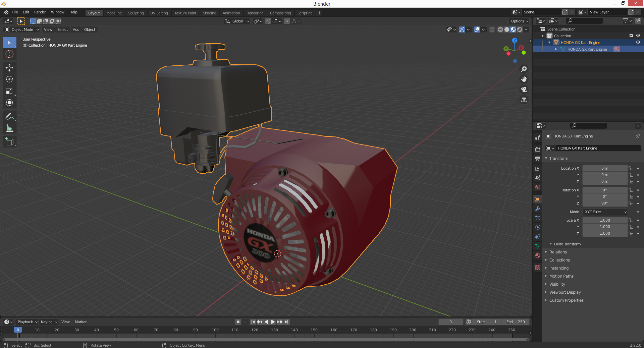Expand the Delta Transform section

point(567,244)
